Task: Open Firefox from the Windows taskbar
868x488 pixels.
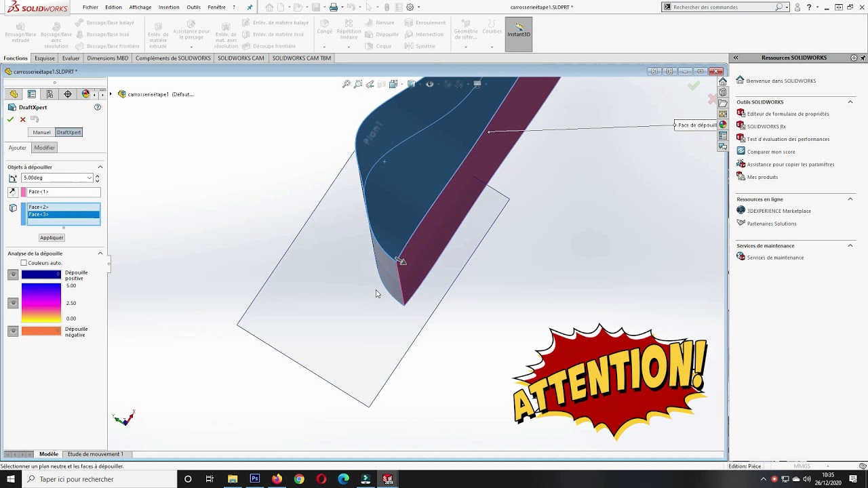Action: click(x=277, y=479)
